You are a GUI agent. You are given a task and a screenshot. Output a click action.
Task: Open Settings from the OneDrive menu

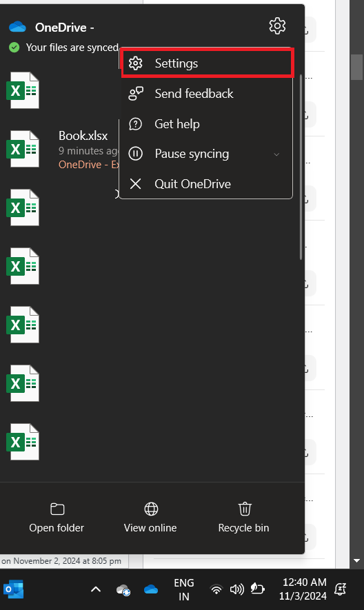point(207,63)
